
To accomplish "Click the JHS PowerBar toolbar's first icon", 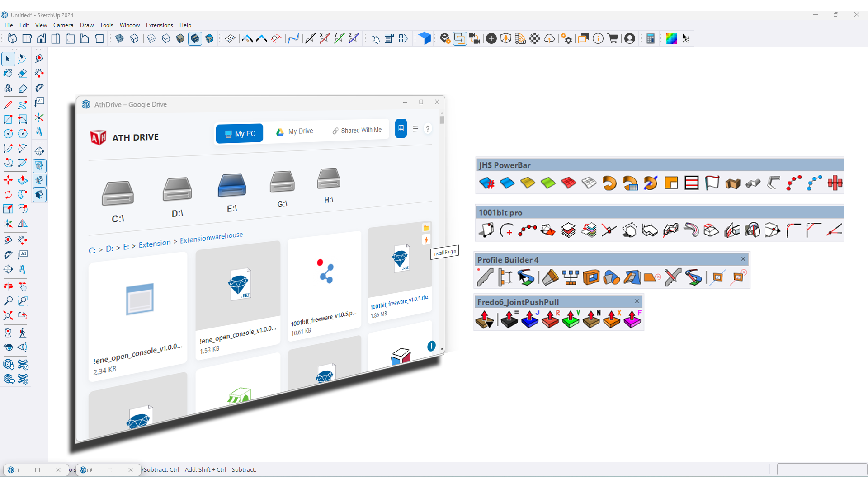I will [487, 183].
